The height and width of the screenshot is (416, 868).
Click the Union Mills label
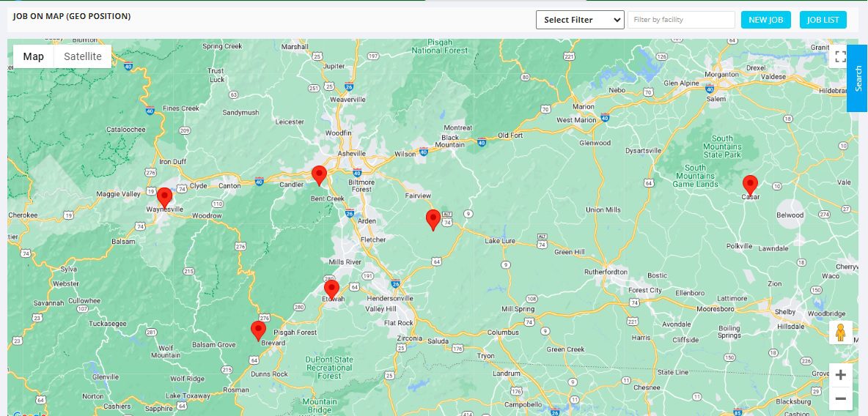tap(603, 209)
